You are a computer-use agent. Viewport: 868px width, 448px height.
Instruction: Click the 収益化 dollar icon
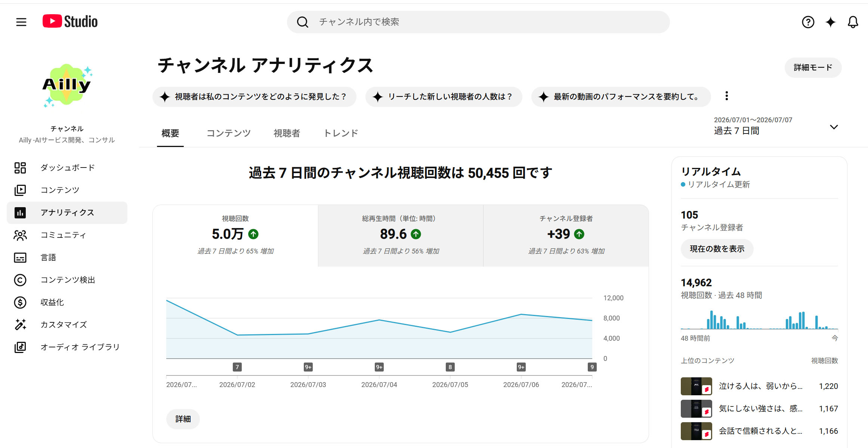[20, 303]
